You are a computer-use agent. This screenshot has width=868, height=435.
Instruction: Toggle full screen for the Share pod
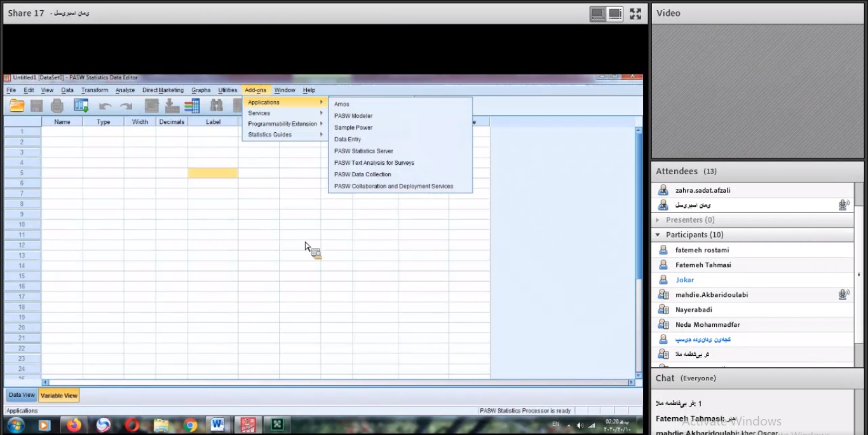point(635,13)
